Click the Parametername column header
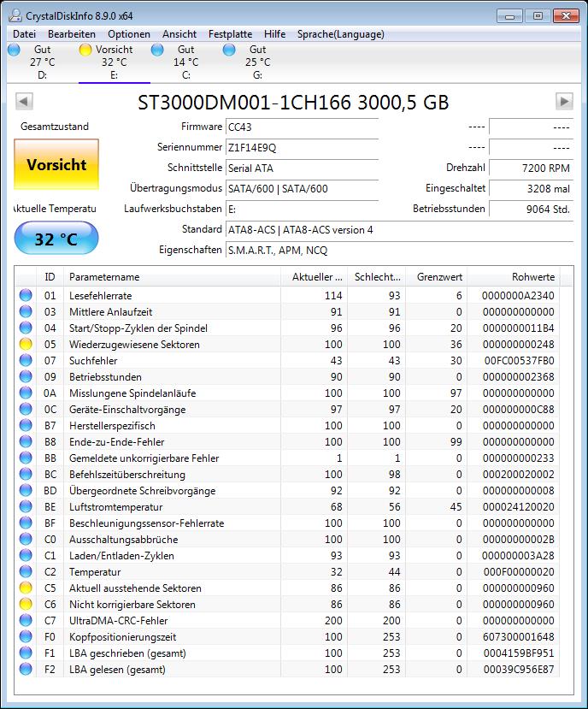 tap(172, 277)
